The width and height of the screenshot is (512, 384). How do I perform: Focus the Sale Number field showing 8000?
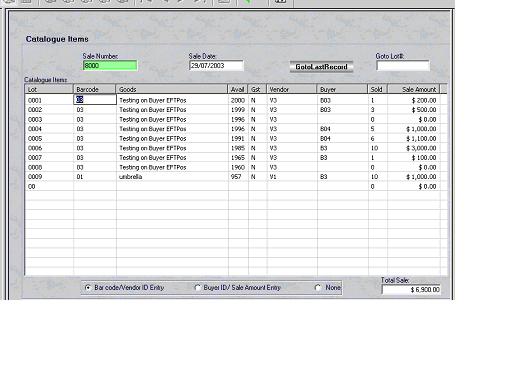click(110, 66)
